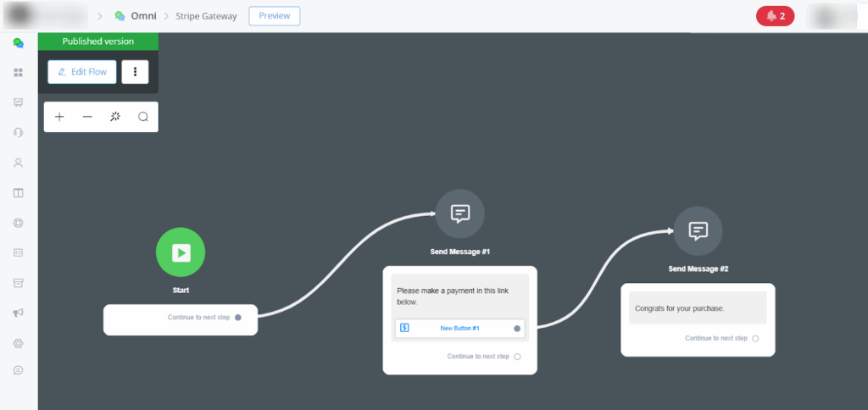Click Send Message #1 Continue to next step connector
Screen dimensions: 868x410
tap(517, 357)
